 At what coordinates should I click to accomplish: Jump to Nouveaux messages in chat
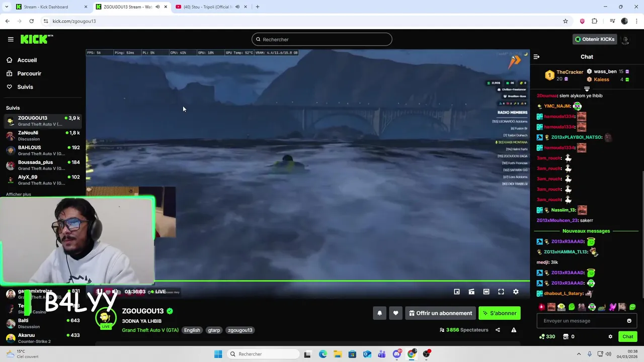click(x=586, y=231)
